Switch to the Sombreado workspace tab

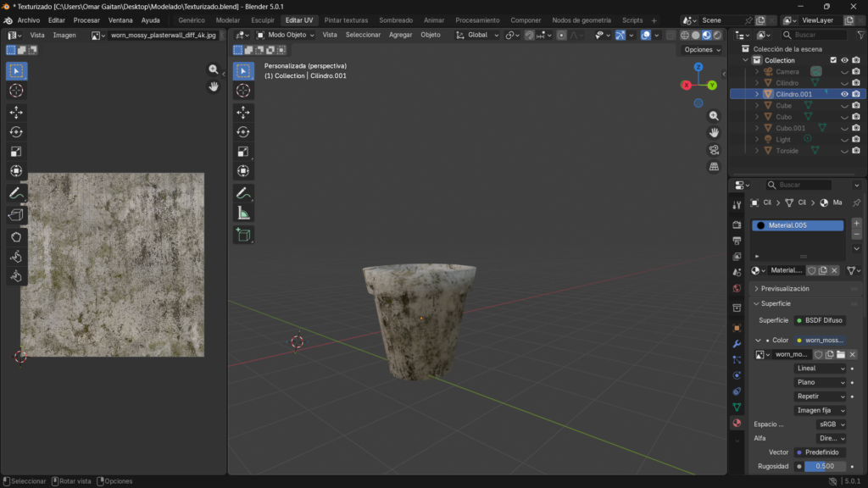(396, 20)
